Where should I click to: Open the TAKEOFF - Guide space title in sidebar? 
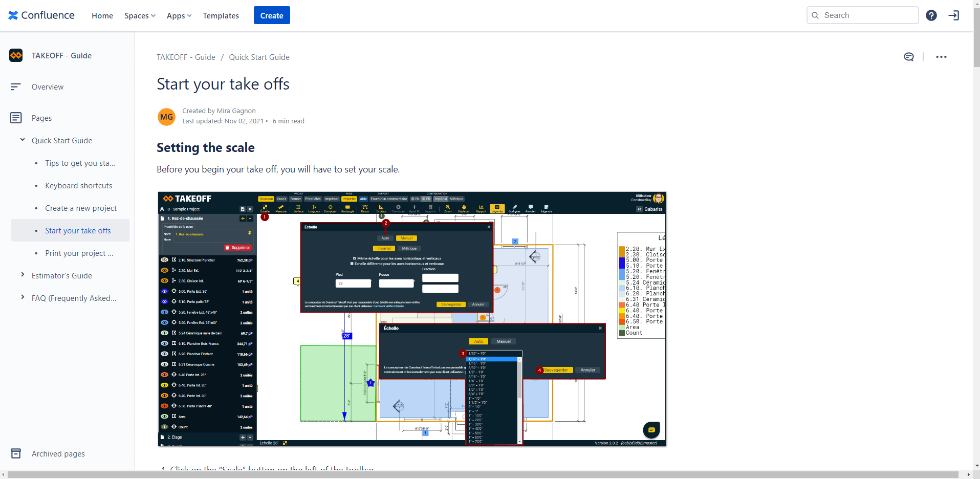(x=61, y=55)
